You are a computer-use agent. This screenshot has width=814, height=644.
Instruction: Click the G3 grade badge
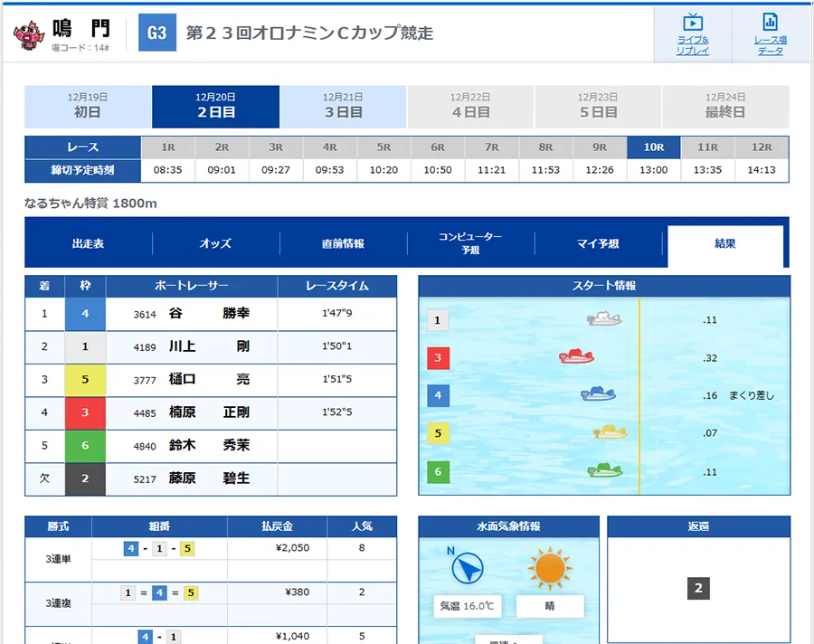(156, 33)
